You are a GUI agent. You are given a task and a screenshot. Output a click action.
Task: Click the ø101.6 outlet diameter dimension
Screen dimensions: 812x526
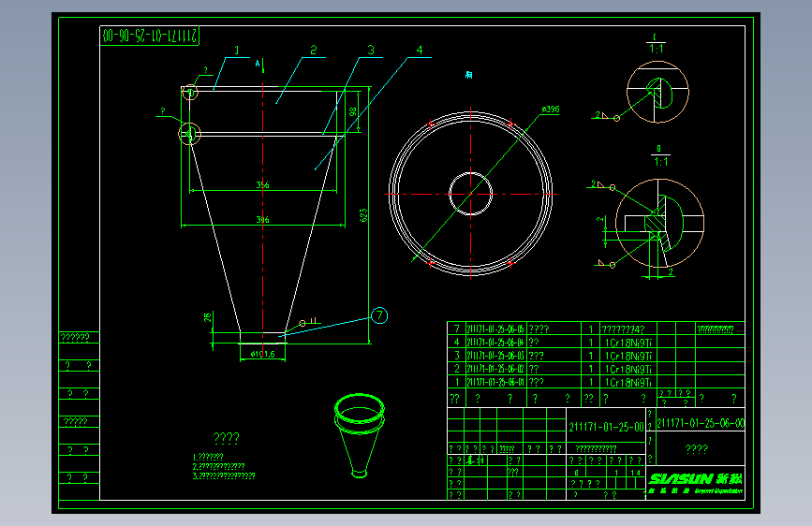(x=262, y=354)
